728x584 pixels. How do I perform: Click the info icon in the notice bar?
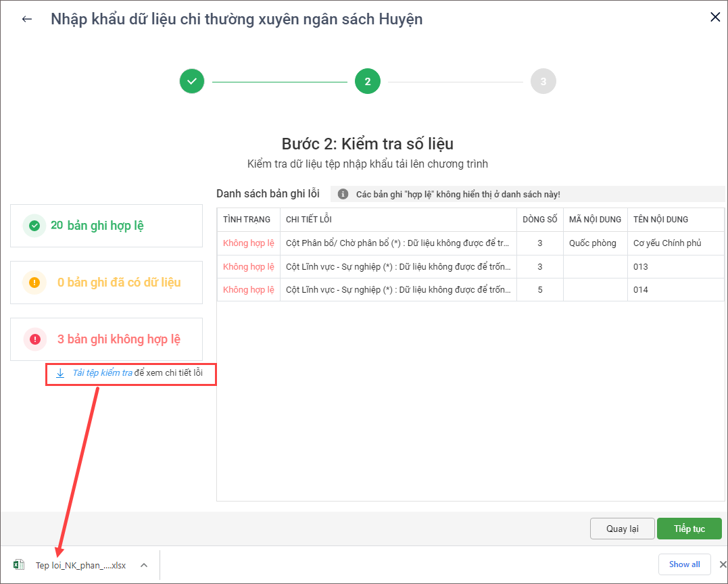pyautogui.click(x=343, y=195)
